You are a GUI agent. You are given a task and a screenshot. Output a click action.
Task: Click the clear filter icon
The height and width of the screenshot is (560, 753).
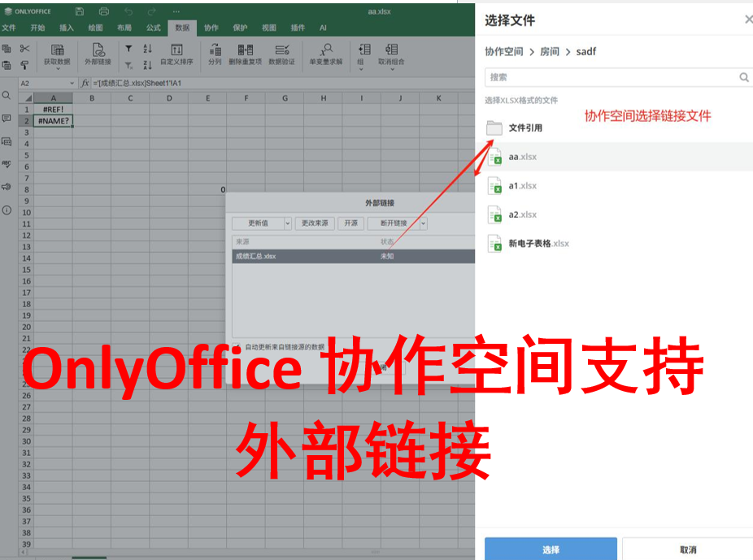coord(128,65)
